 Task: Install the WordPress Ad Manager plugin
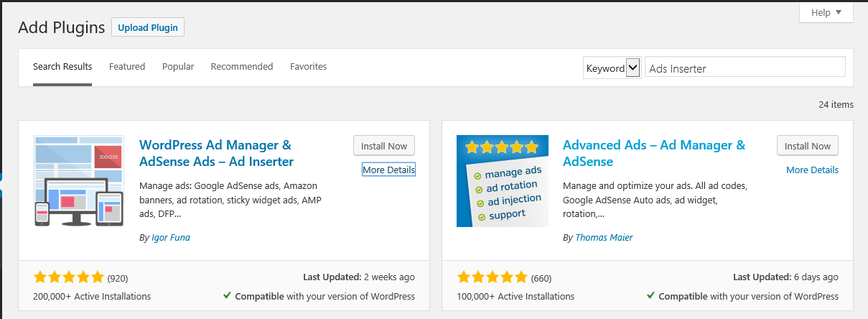pyautogui.click(x=384, y=146)
